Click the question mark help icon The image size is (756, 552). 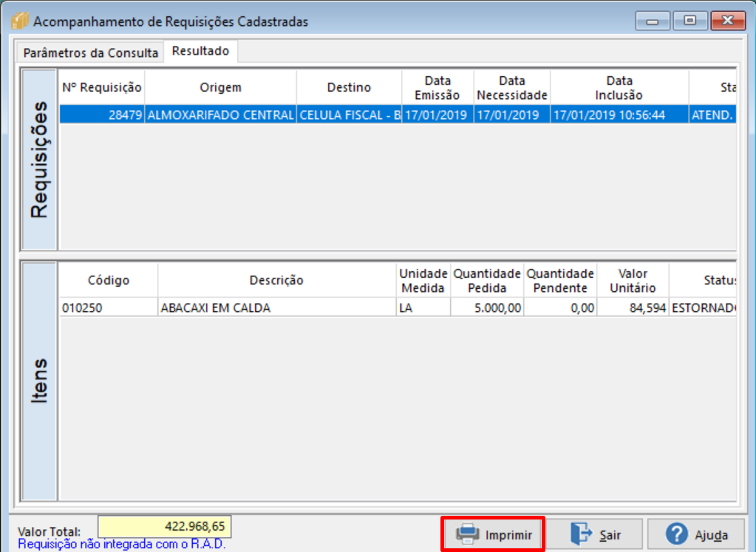[676, 534]
